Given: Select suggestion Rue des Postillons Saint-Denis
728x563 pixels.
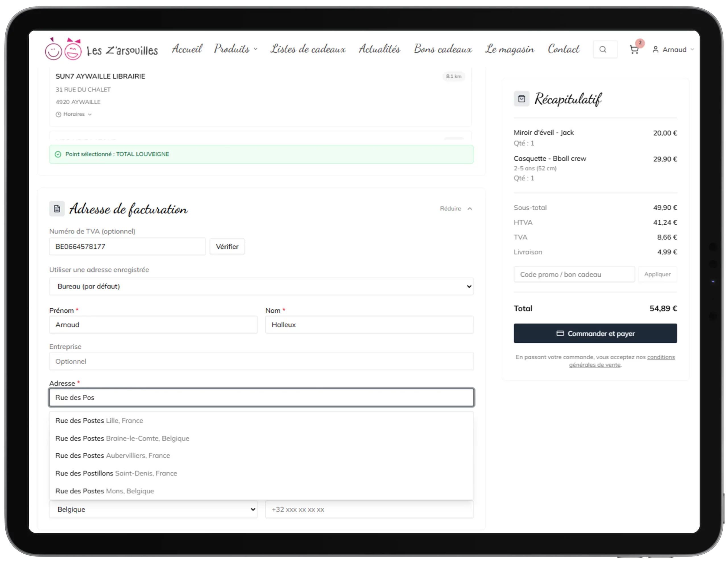Looking at the screenshot, I should point(261,473).
